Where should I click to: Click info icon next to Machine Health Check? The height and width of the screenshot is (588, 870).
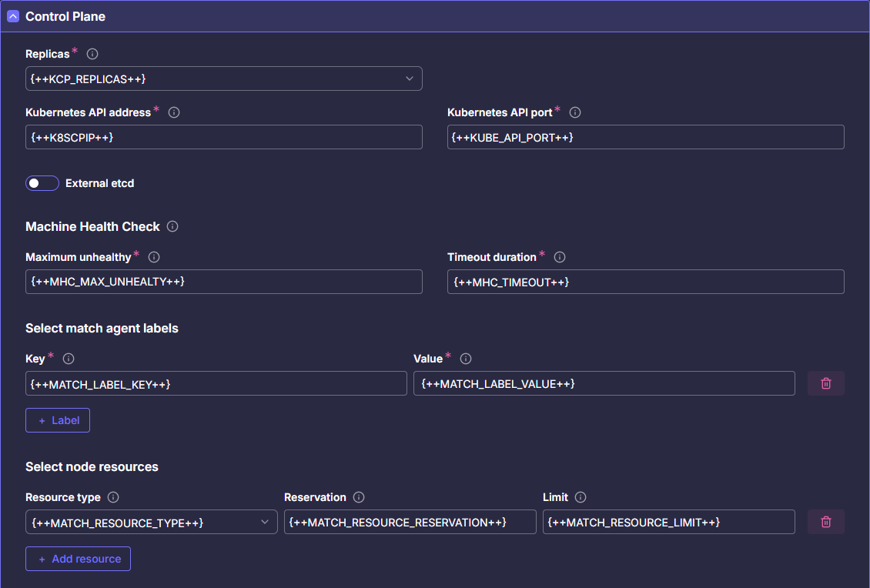172,226
